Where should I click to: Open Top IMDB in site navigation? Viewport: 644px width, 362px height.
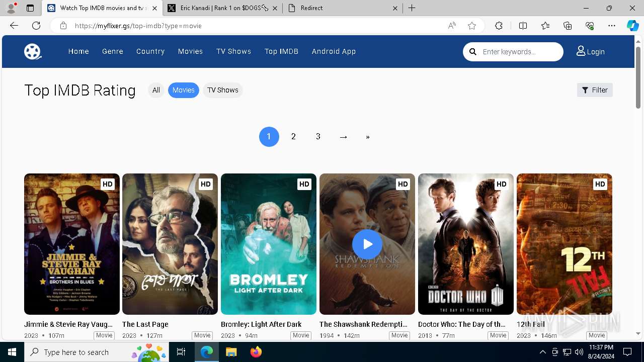[x=282, y=51]
